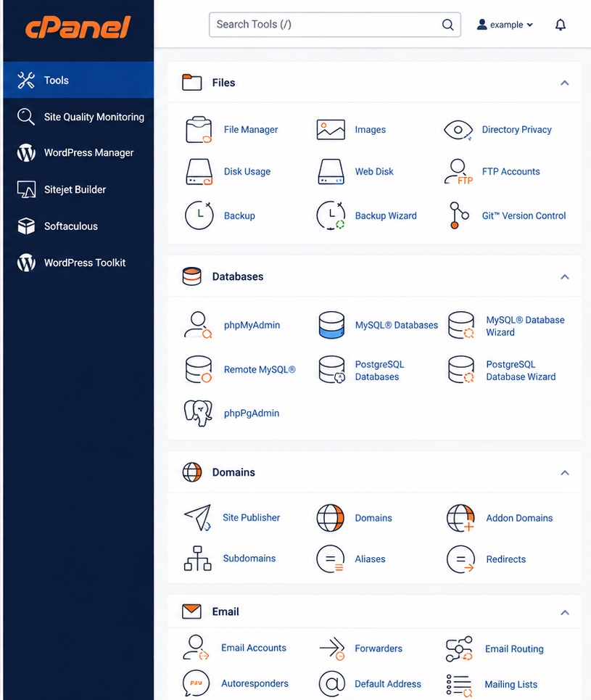Click the Aliases icon
The width and height of the screenshot is (591, 700).
(331, 559)
